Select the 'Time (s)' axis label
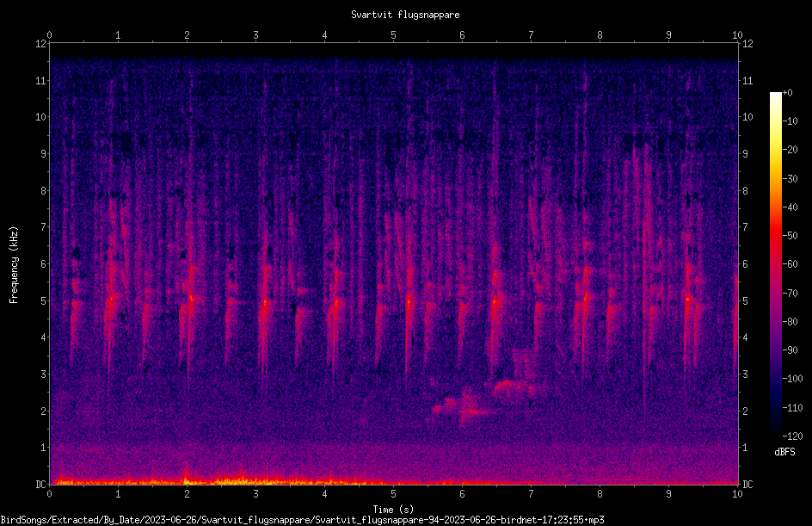This screenshot has height=526, width=812. pyautogui.click(x=393, y=510)
